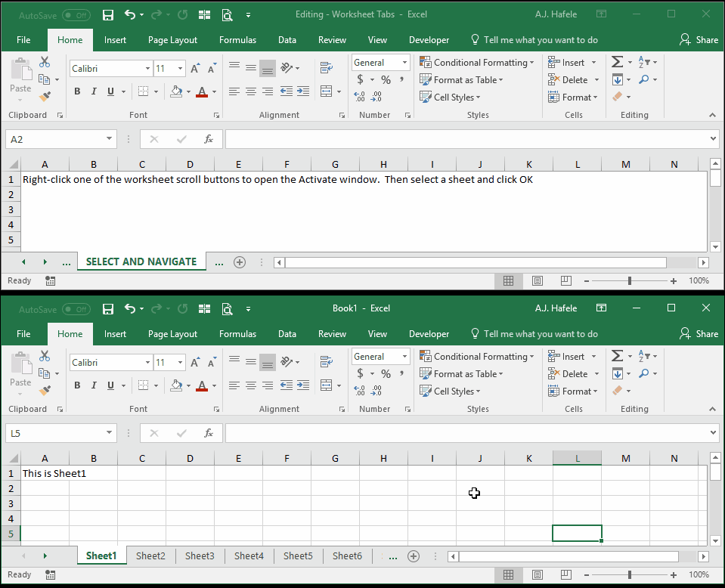The height and width of the screenshot is (588, 725).
Task: Click Wrap Text icon in Book1 window
Action: (x=327, y=362)
